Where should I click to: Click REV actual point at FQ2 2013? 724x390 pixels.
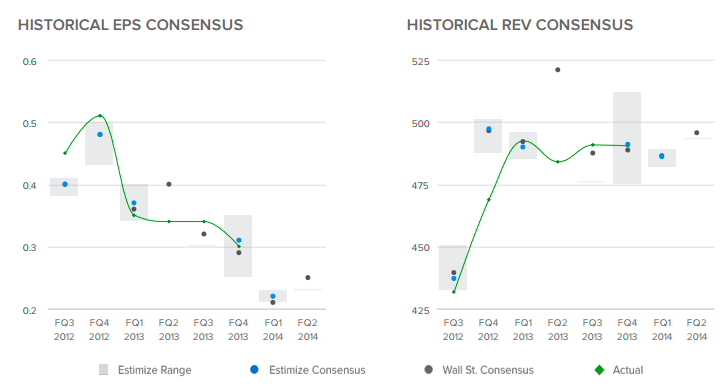558,162
